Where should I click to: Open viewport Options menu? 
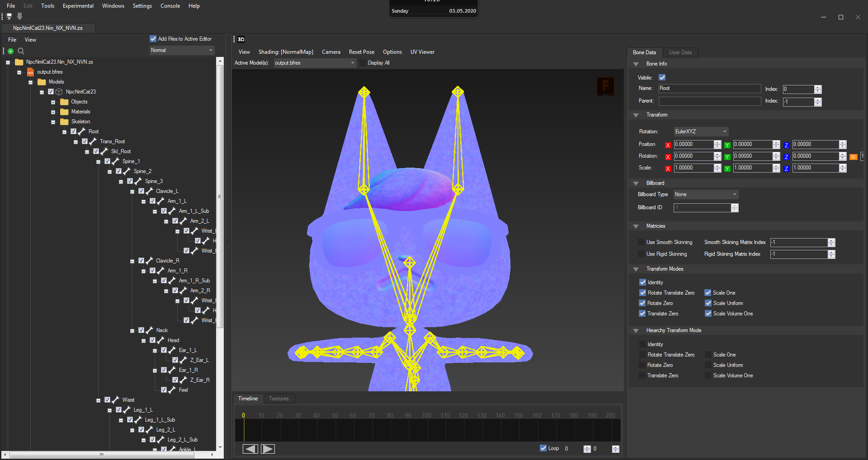tap(392, 52)
